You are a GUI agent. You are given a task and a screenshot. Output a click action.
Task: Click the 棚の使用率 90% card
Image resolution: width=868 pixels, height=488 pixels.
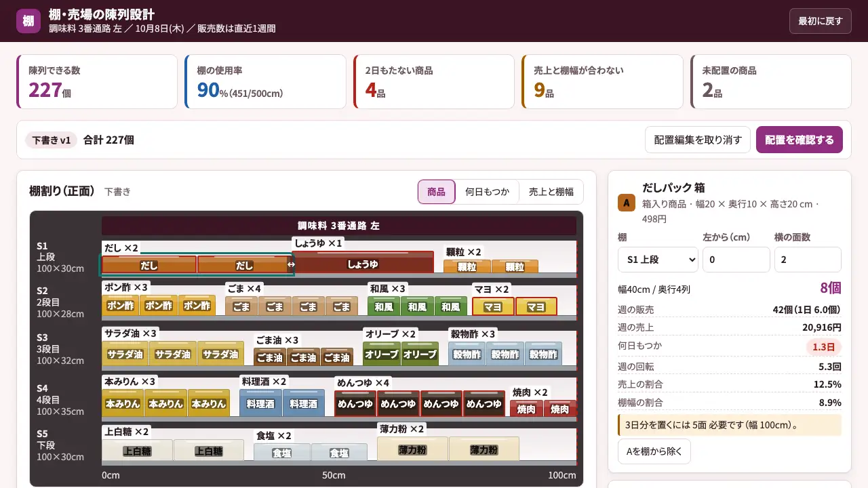(x=265, y=81)
